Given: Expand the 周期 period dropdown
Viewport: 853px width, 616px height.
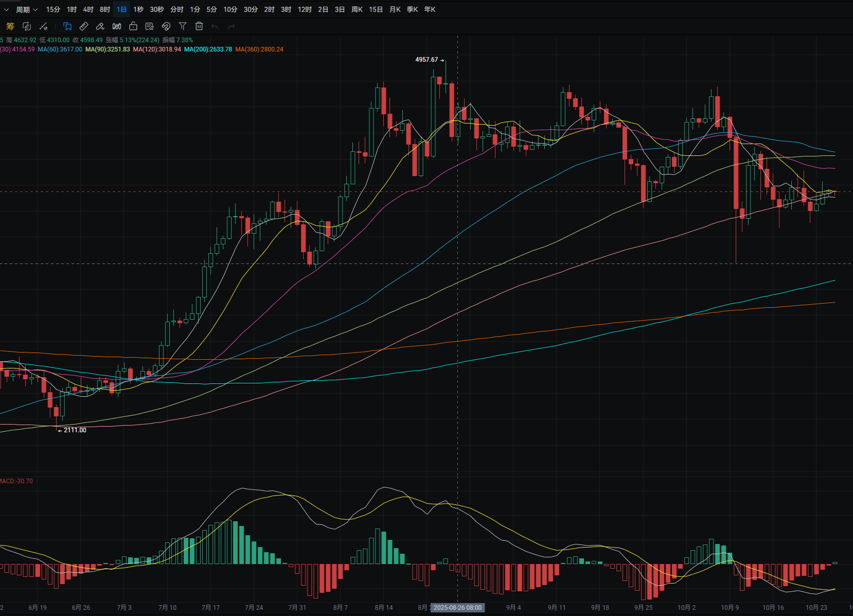Looking at the screenshot, I should pyautogui.click(x=27, y=9).
